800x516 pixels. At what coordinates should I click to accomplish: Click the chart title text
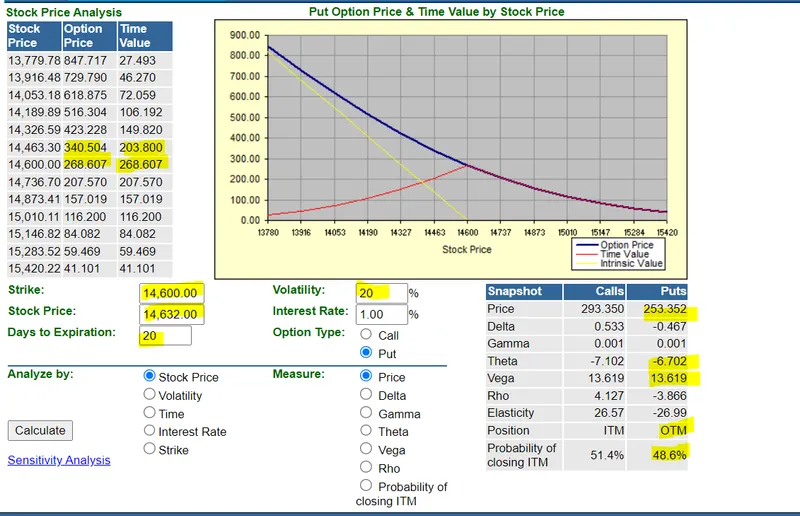click(x=437, y=11)
